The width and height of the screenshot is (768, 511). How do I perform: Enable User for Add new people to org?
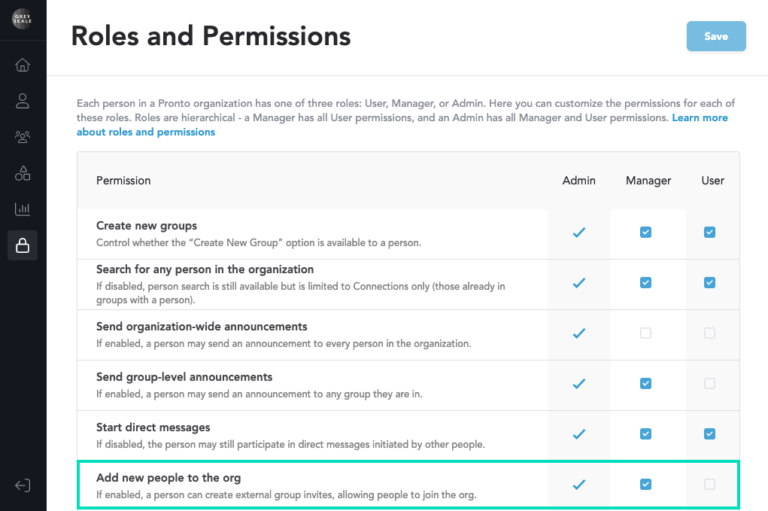709,485
